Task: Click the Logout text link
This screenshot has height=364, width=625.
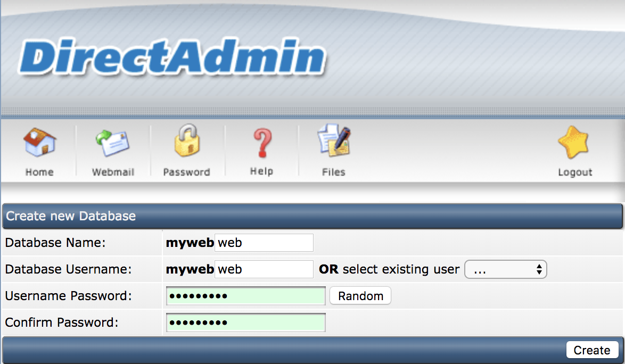Action: (x=575, y=172)
